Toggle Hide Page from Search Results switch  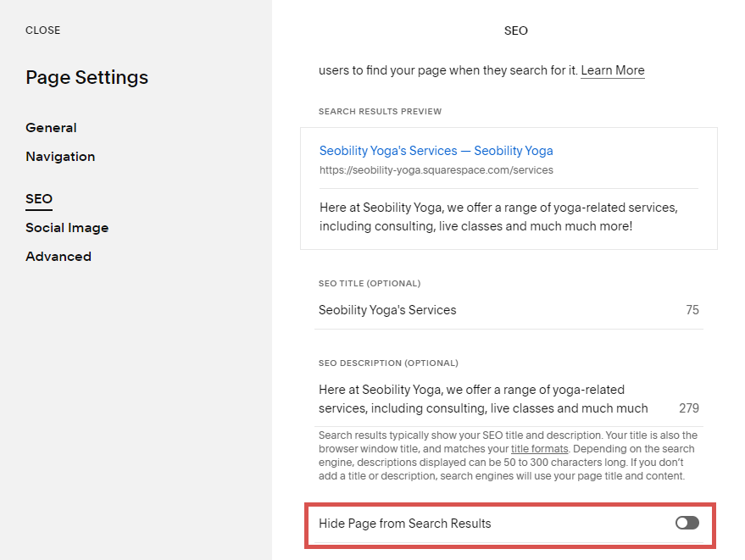click(x=687, y=523)
